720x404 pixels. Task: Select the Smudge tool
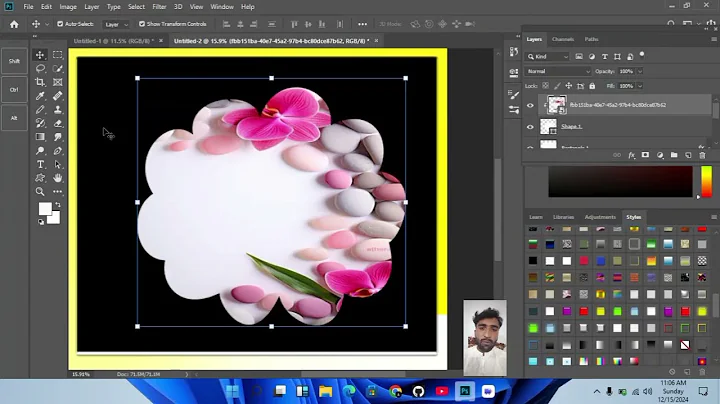[57, 137]
